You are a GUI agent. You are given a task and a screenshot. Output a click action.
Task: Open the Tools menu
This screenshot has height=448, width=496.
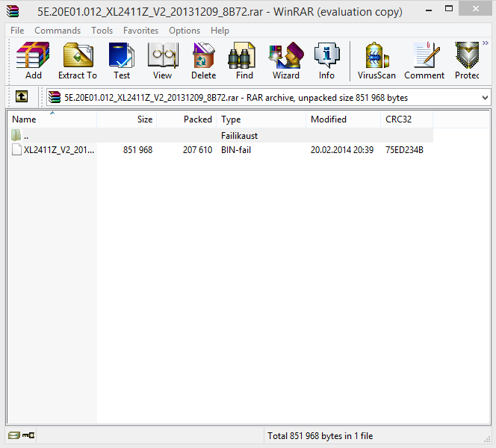point(102,31)
